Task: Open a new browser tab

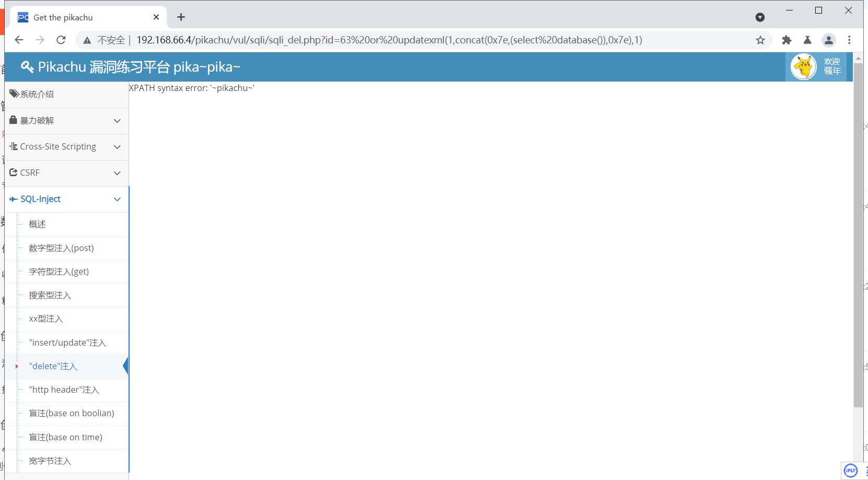Action: [x=181, y=17]
